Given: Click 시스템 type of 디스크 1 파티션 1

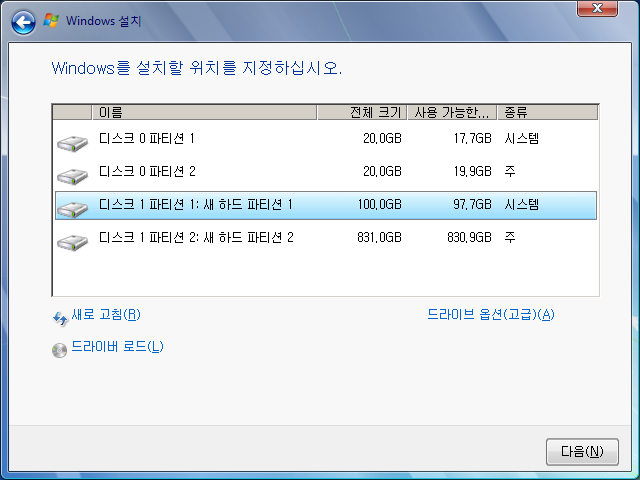Looking at the screenshot, I should point(522,204).
